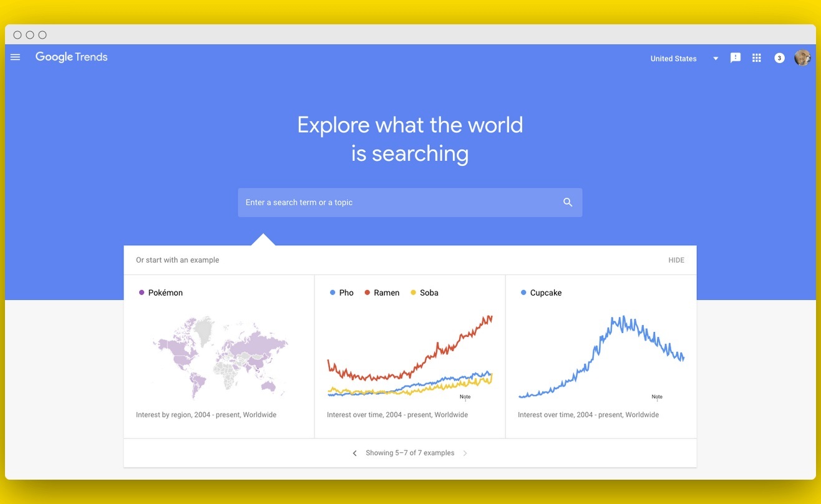Open the hamburger main menu

[x=16, y=57]
